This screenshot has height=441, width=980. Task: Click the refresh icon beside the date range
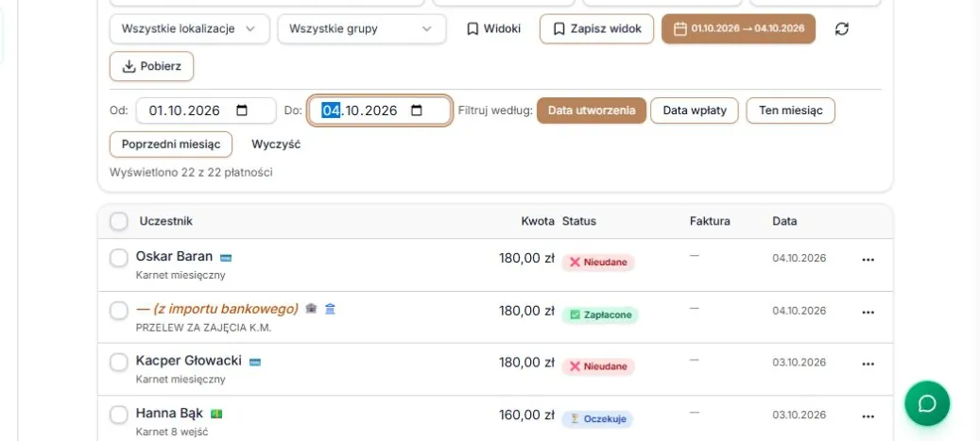point(842,28)
